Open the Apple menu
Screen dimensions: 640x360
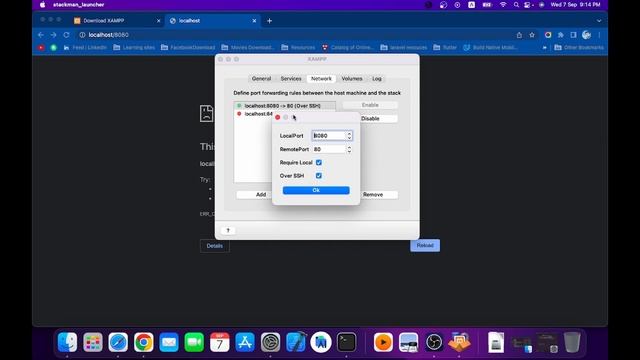click(42, 5)
